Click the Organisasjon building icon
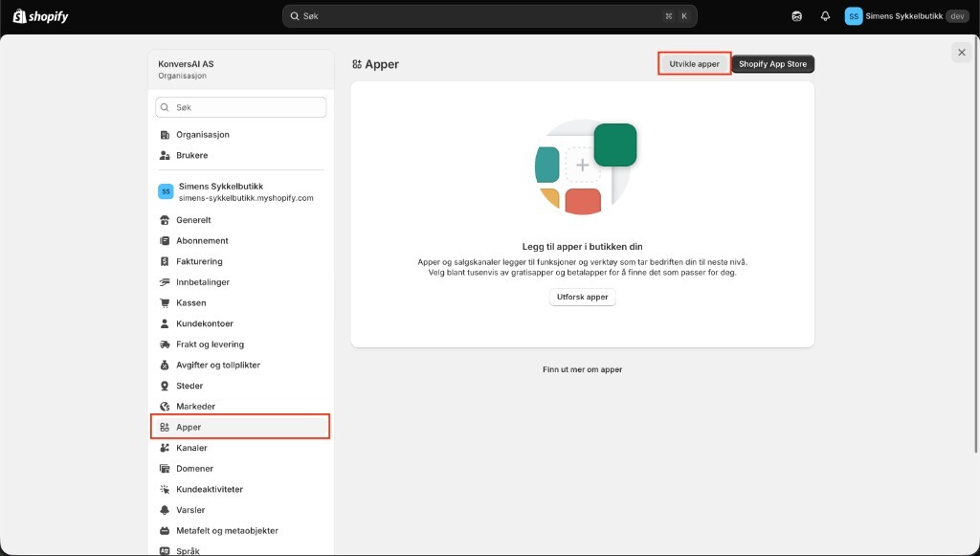 [x=165, y=135]
